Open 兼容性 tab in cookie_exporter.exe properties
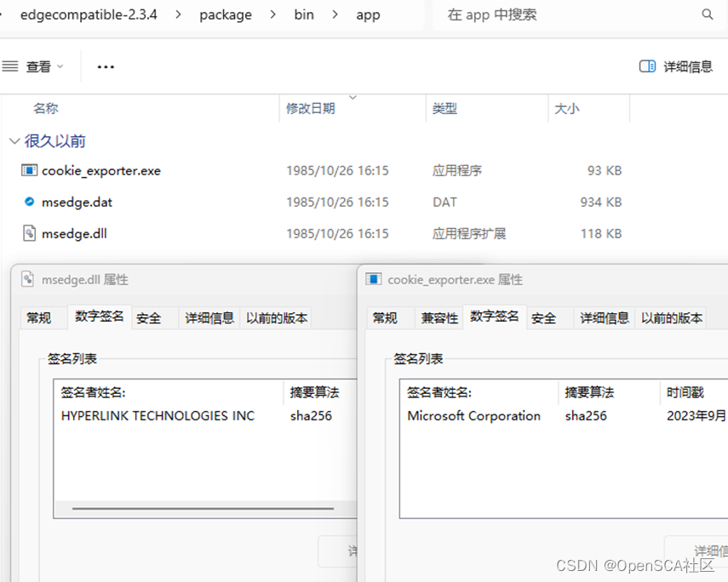Screen dimensions: 728x582 coord(439,318)
